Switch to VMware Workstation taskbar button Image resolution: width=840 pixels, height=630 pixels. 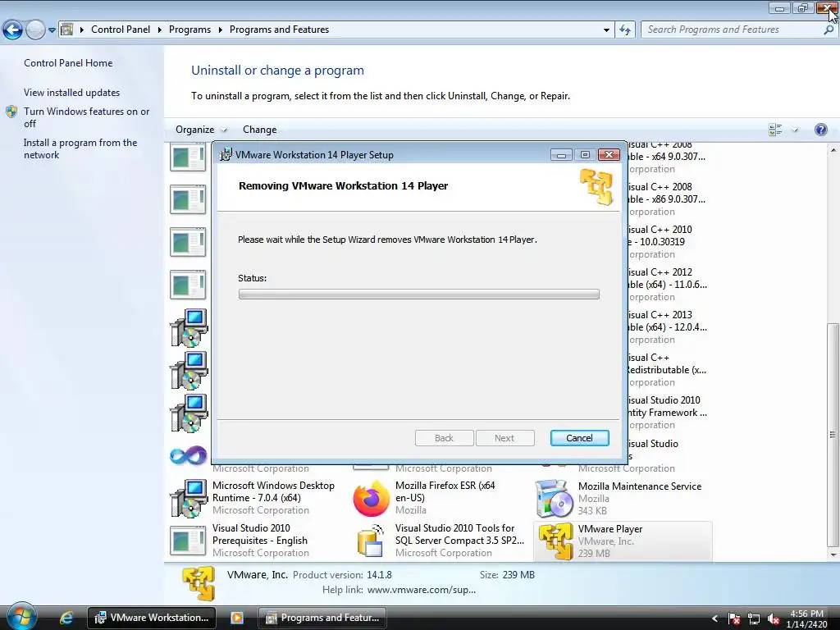152,618
